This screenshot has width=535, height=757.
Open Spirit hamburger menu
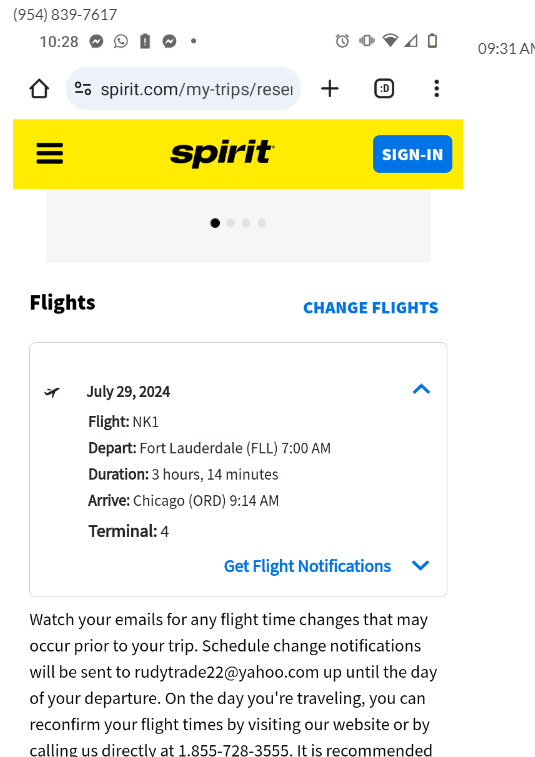(50, 154)
